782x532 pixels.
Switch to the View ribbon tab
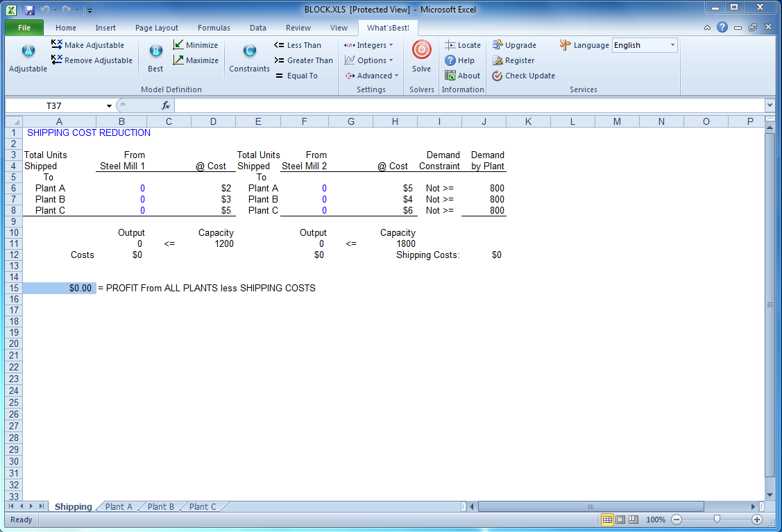click(x=339, y=28)
